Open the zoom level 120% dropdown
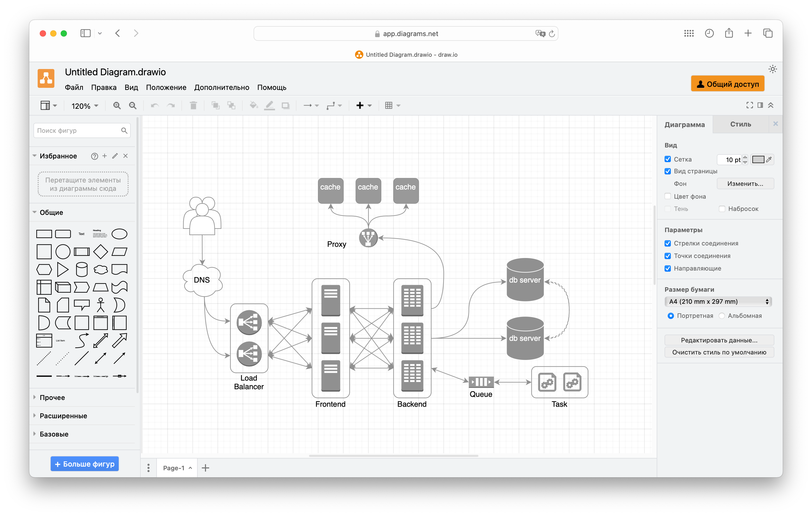The height and width of the screenshot is (516, 812). [84, 106]
